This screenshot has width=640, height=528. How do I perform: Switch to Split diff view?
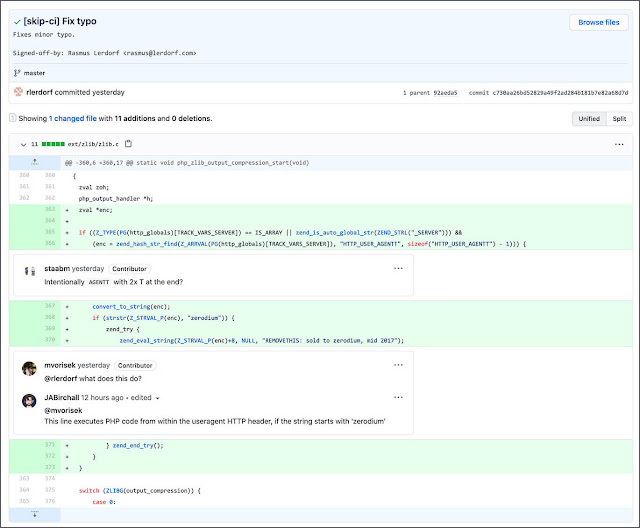click(619, 119)
